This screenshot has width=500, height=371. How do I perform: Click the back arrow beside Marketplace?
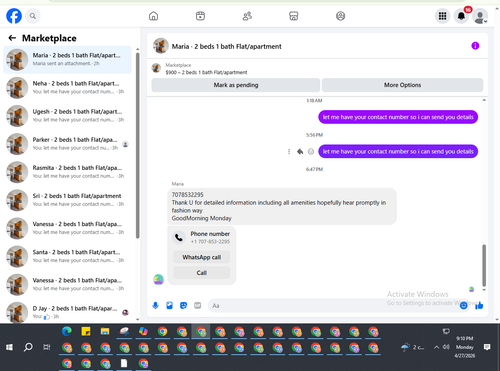pyautogui.click(x=12, y=38)
